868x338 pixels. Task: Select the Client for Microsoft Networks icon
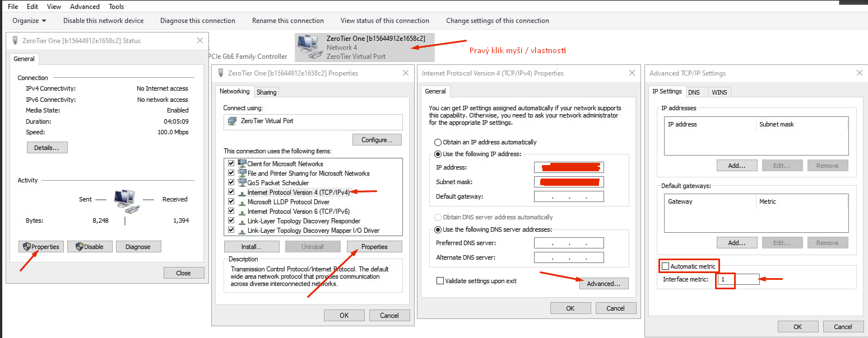[242, 163]
